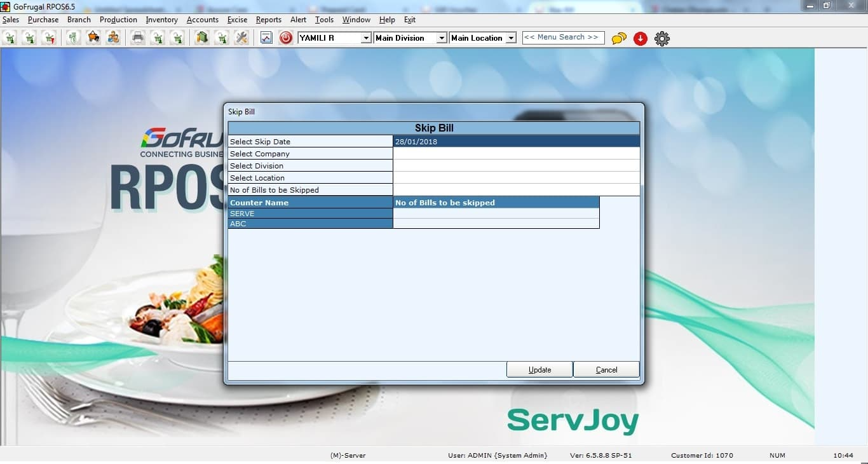The width and height of the screenshot is (868, 464).
Task: Expand the Main Division dropdown
Action: point(442,38)
